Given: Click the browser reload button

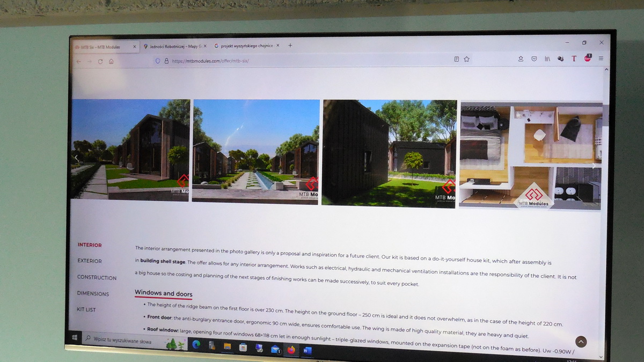Looking at the screenshot, I should [x=100, y=62].
